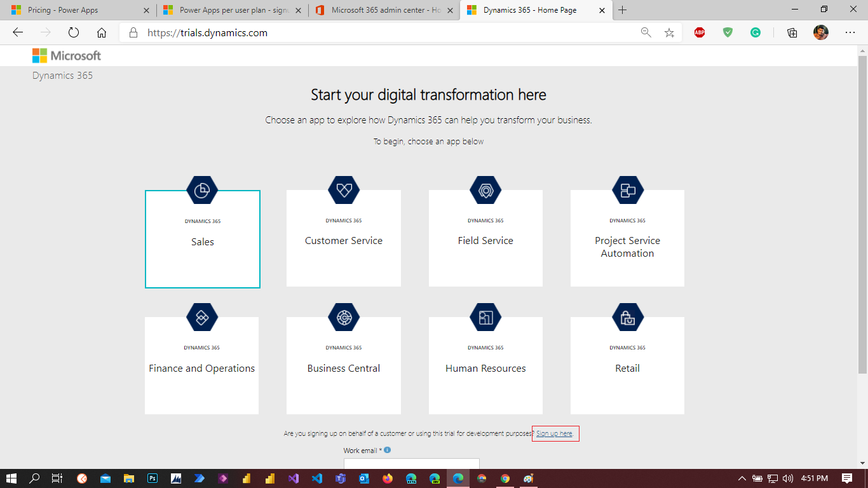Pick the Business Central icon
Screen dimensions: 868x488
[x=344, y=317]
